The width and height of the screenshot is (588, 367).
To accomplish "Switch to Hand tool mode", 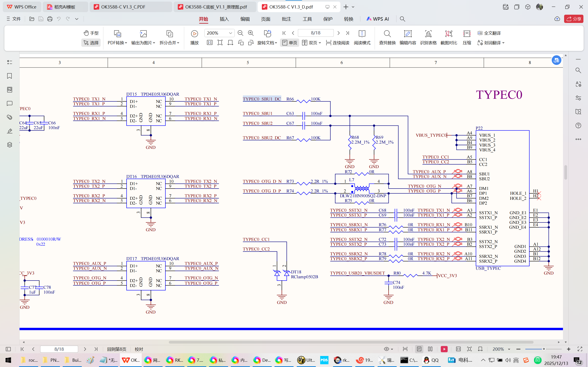I will tap(91, 33).
